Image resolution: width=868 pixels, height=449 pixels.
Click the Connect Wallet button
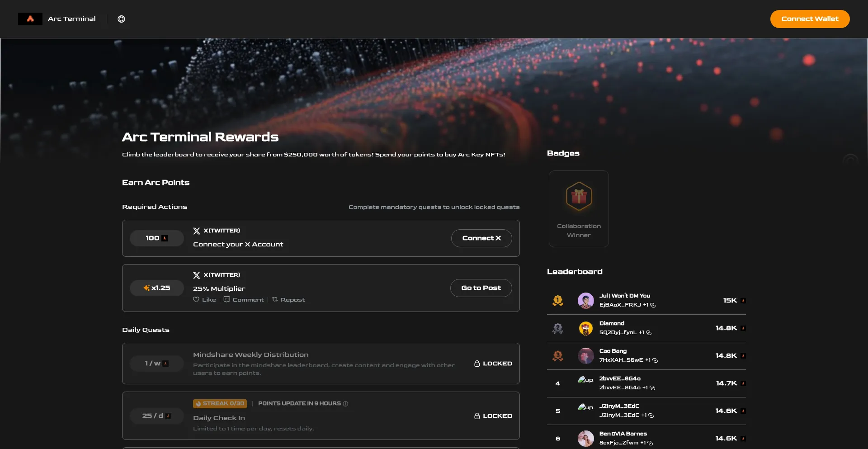810,19
